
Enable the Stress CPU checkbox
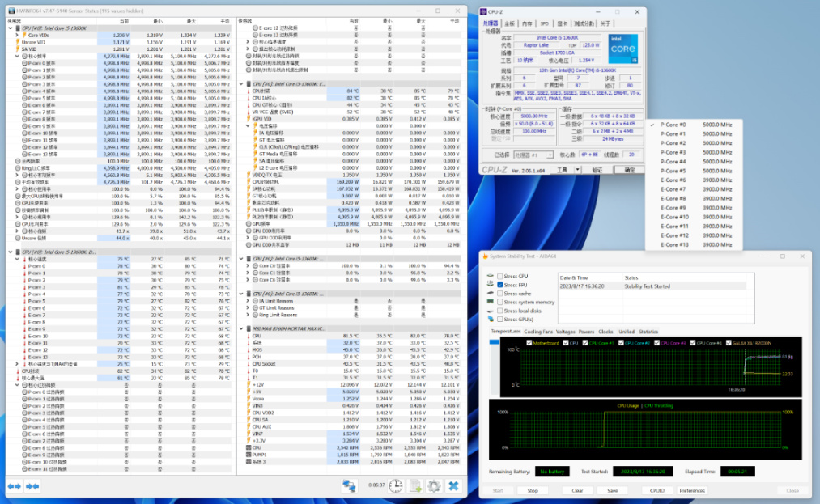point(499,277)
